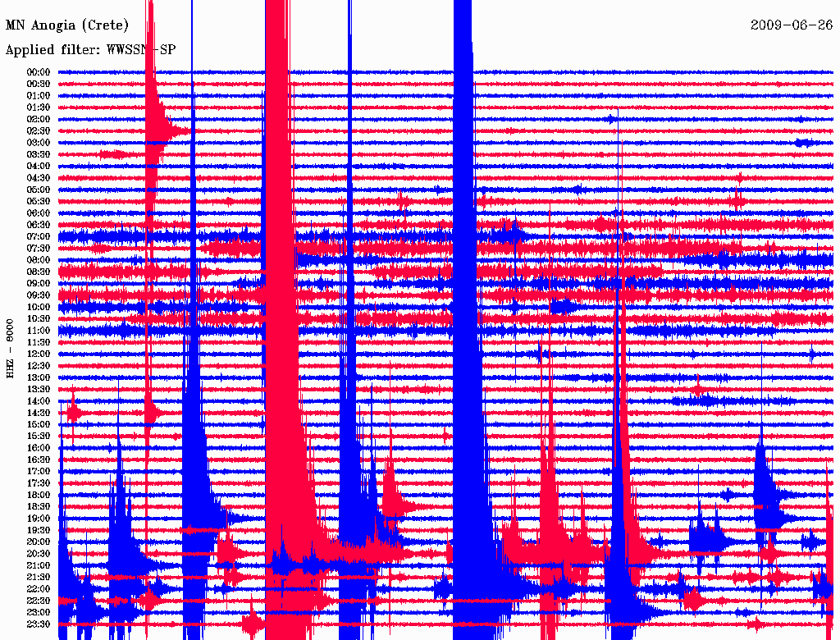Image resolution: width=840 pixels, height=640 pixels.
Task: Select the 04:00 time label
Action: click(x=39, y=167)
